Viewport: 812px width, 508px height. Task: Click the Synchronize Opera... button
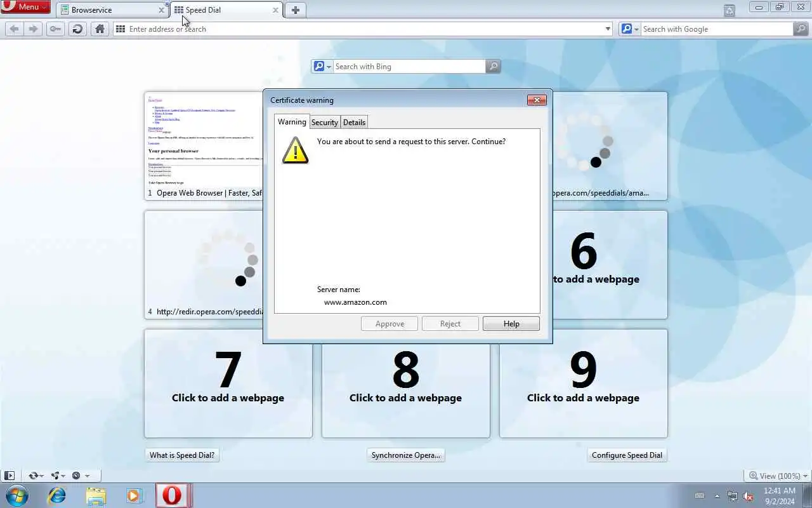click(x=406, y=455)
